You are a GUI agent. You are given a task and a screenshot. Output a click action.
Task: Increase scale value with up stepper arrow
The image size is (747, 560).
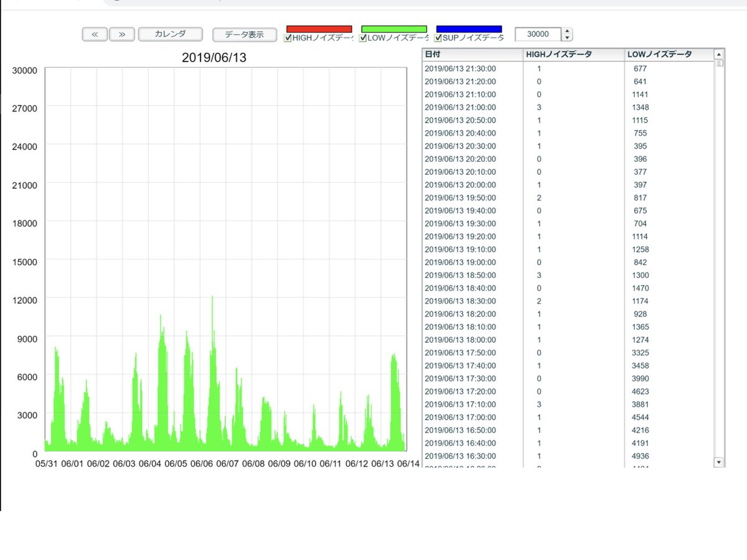coord(567,31)
